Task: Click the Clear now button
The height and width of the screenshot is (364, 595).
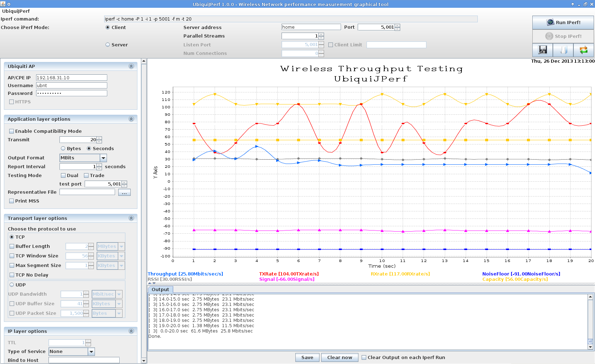Action: (340, 357)
